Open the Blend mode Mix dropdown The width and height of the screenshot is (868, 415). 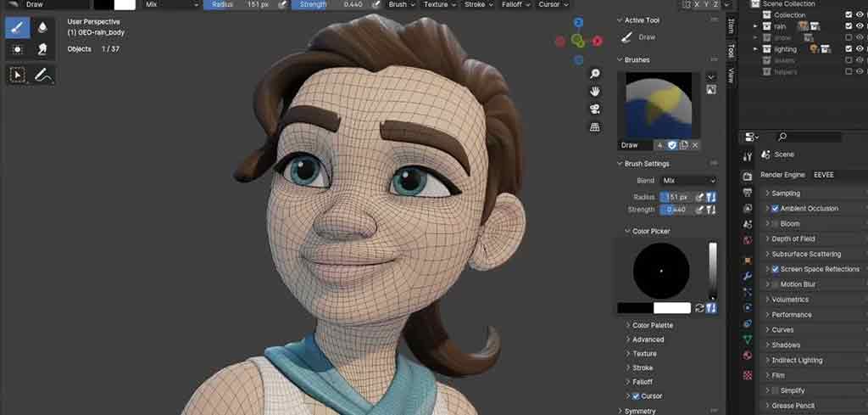[x=687, y=181]
